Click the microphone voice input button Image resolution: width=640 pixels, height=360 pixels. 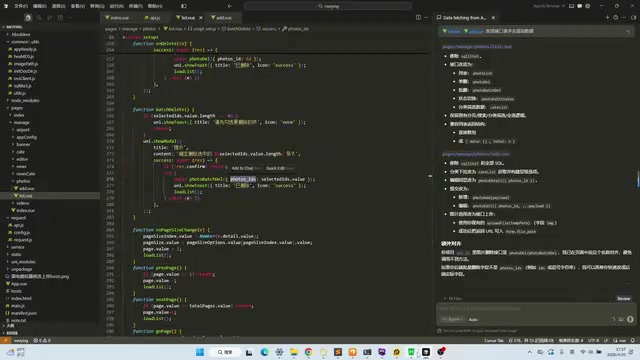[x=630, y=319]
